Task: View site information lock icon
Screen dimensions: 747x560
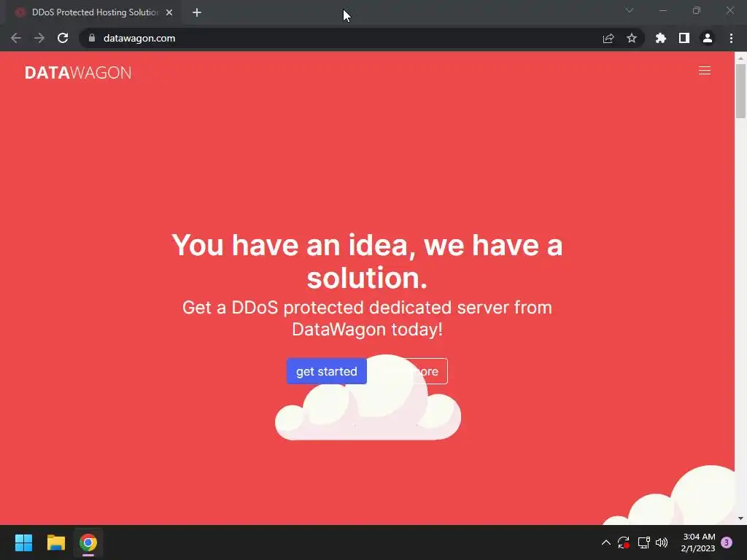Action: [92, 38]
